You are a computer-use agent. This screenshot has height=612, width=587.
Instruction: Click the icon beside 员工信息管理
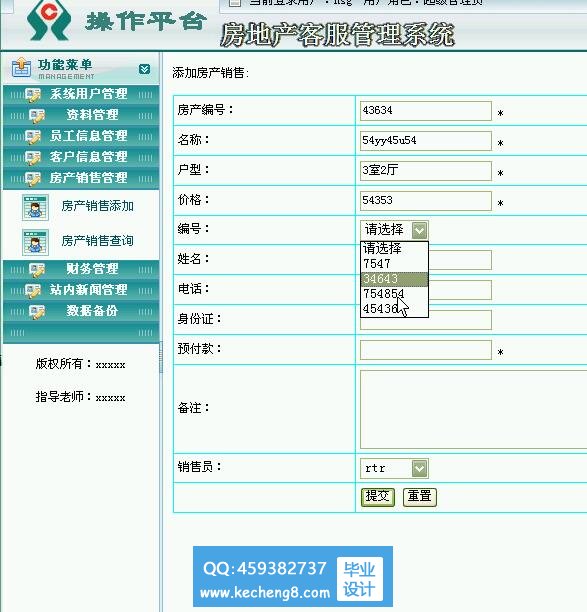(33, 137)
